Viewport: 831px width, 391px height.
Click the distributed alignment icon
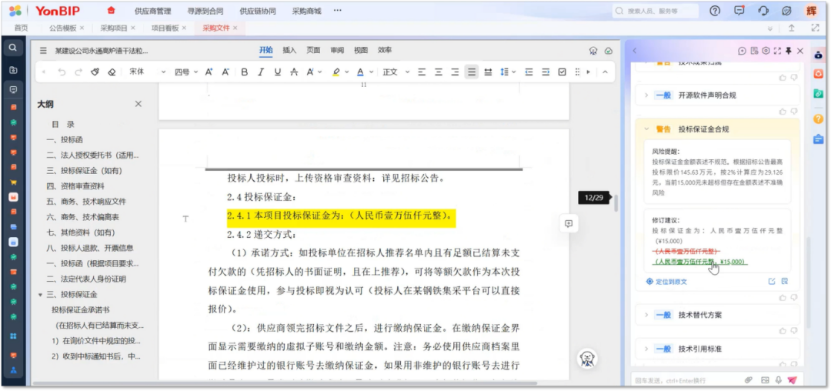(488, 72)
